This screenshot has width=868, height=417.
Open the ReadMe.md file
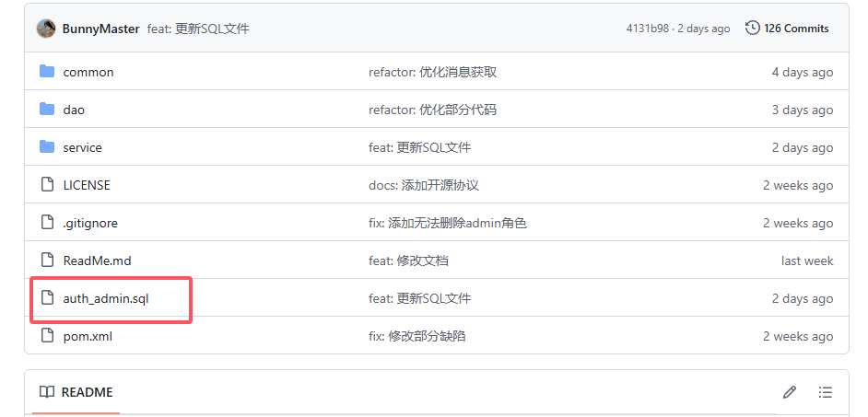pos(97,261)
